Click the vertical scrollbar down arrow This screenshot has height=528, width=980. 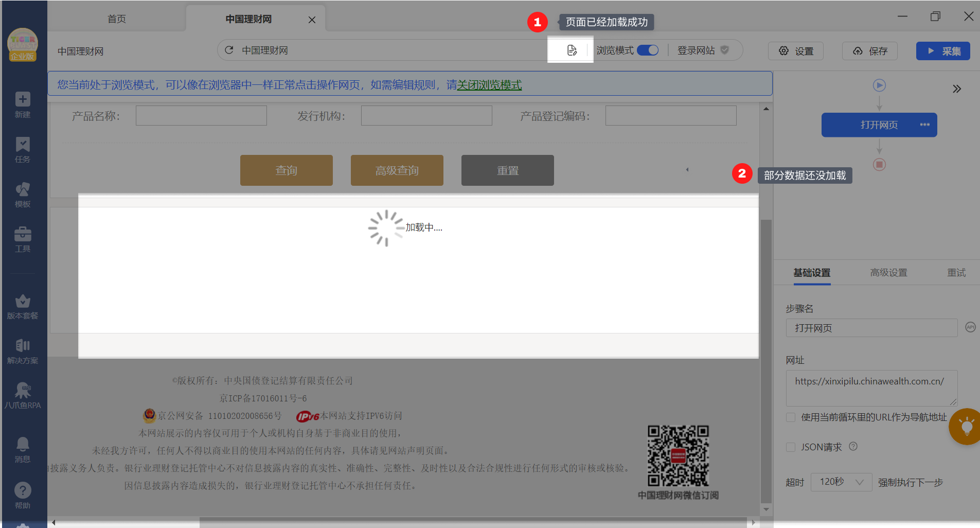pos(766,509)
